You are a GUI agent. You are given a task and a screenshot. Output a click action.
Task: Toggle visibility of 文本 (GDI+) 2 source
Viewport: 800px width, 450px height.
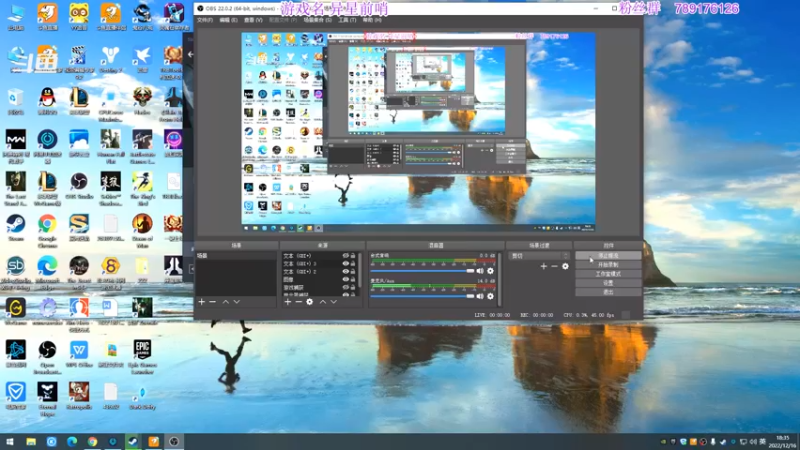(x=345, y=271)
